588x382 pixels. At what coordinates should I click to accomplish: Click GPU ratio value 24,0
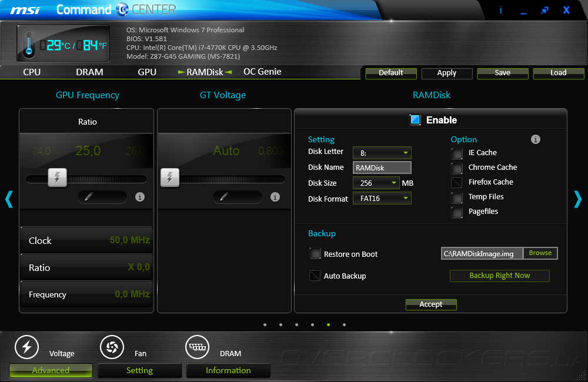click(41, 150)
